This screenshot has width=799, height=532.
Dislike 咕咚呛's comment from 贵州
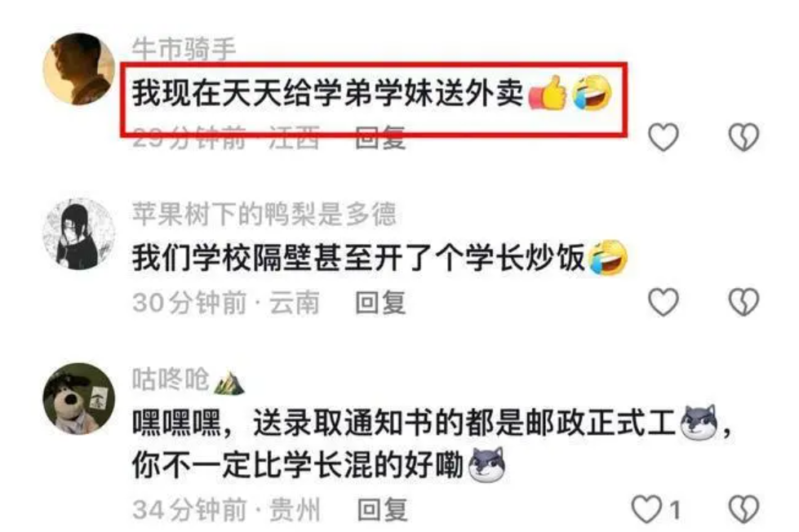pyautogui.click(x=744, y=509)
